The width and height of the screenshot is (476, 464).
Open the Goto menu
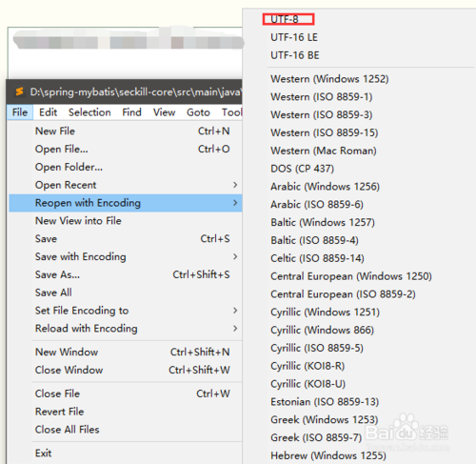(198, 112)
